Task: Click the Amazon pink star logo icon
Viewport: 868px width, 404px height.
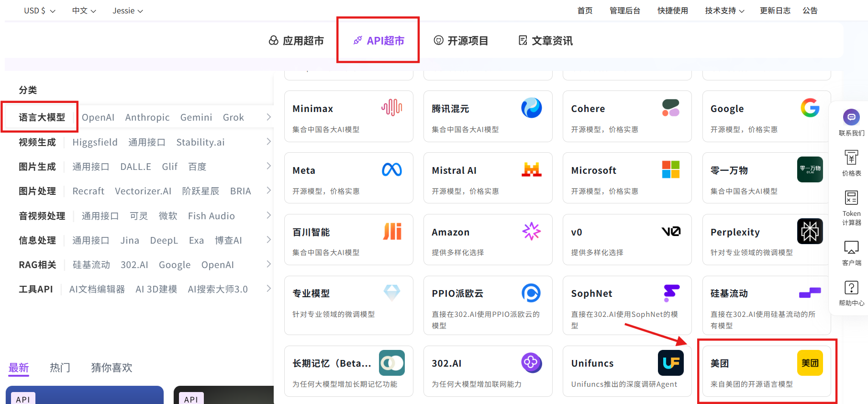Action: pos(531,231)
